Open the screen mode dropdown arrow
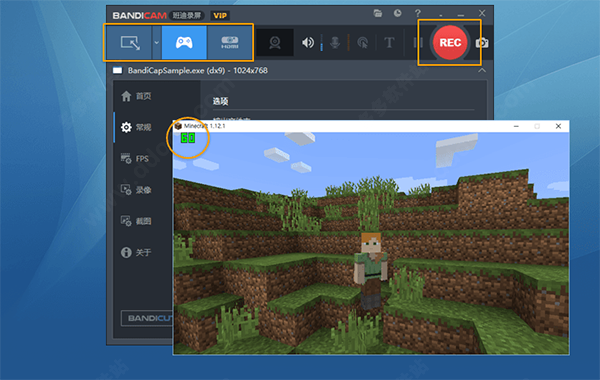 157,42
